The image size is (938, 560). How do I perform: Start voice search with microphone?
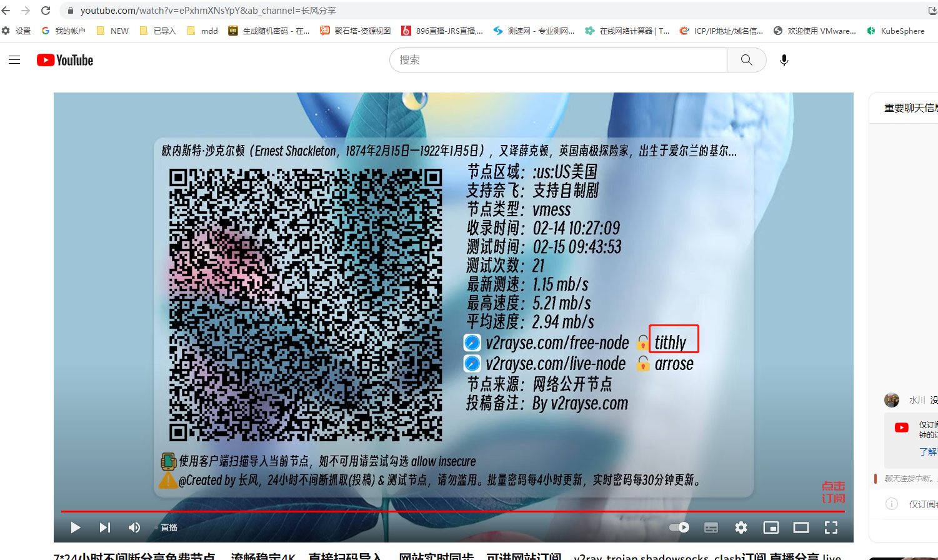pos(784,60)
